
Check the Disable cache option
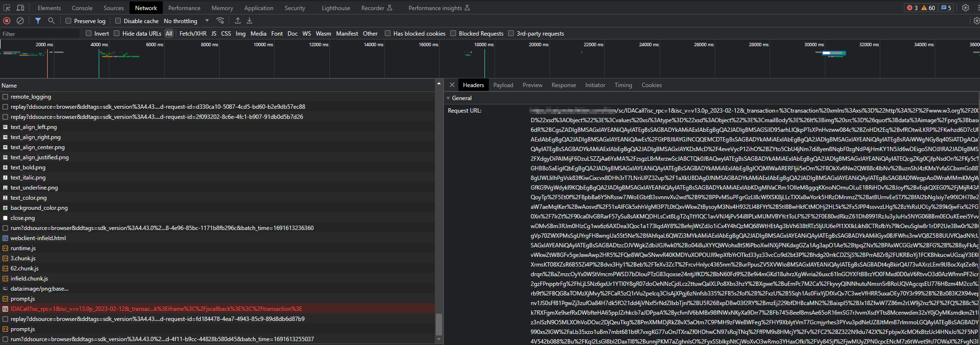(x=118, y=21)
